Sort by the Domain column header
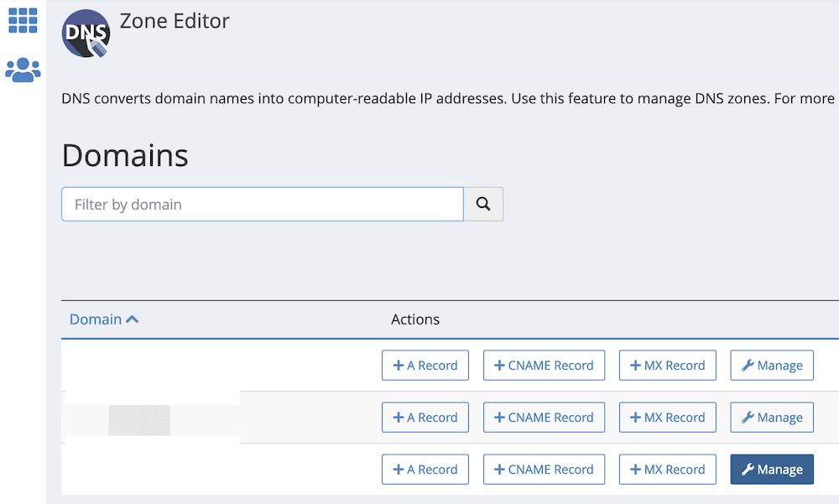 tap(104, 320)
